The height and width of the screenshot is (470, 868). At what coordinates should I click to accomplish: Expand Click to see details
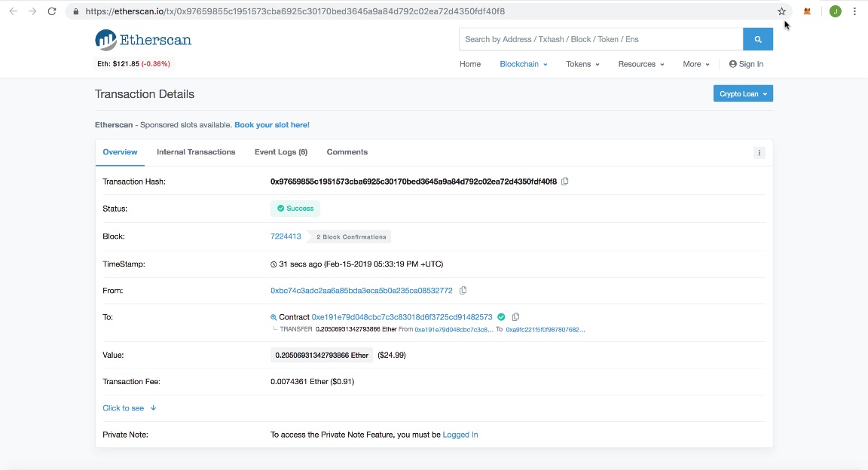[130, 408]
